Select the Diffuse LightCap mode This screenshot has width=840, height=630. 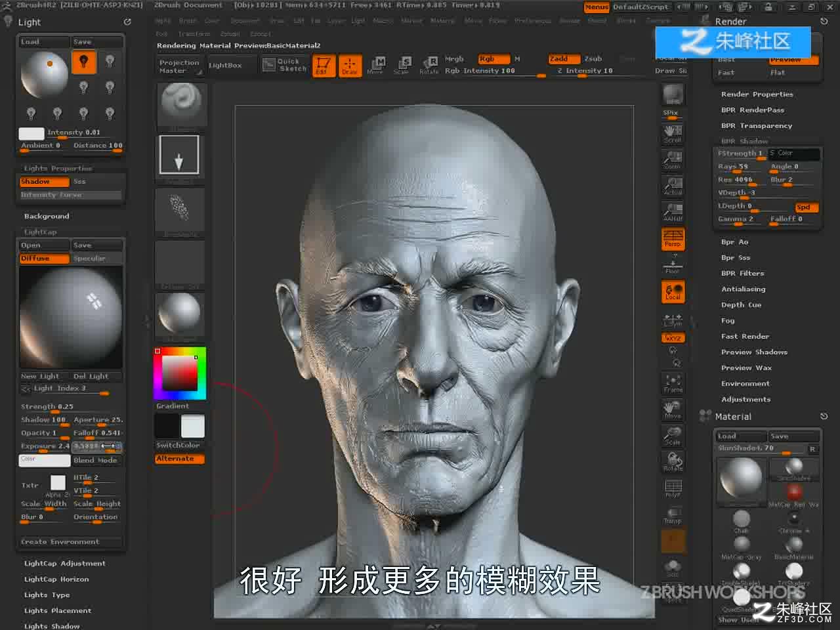pos(44,259)
